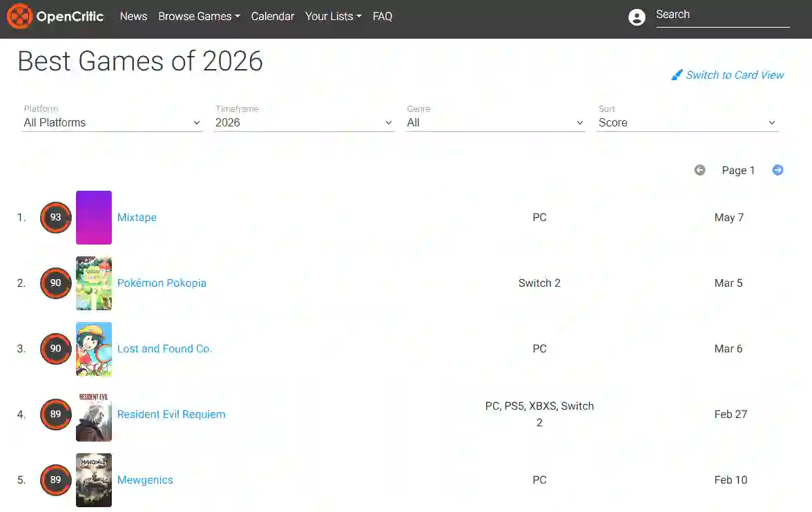Open the Pokémon Pokopia game link
812x512 pixels.
(162, 283)
